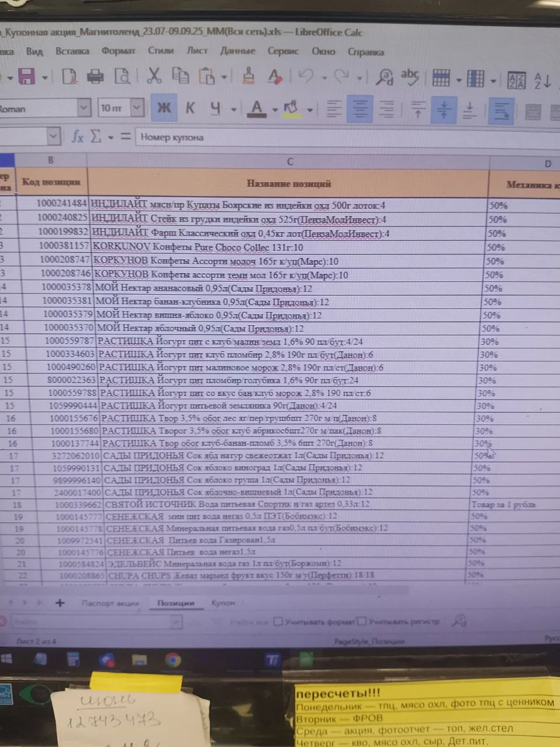560x747 pixels.
Task: Open the Сервис menu
Action: [283, 51]
